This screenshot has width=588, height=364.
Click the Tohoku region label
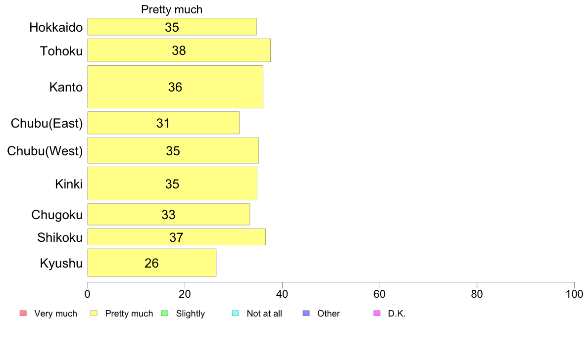pos(61,50)
